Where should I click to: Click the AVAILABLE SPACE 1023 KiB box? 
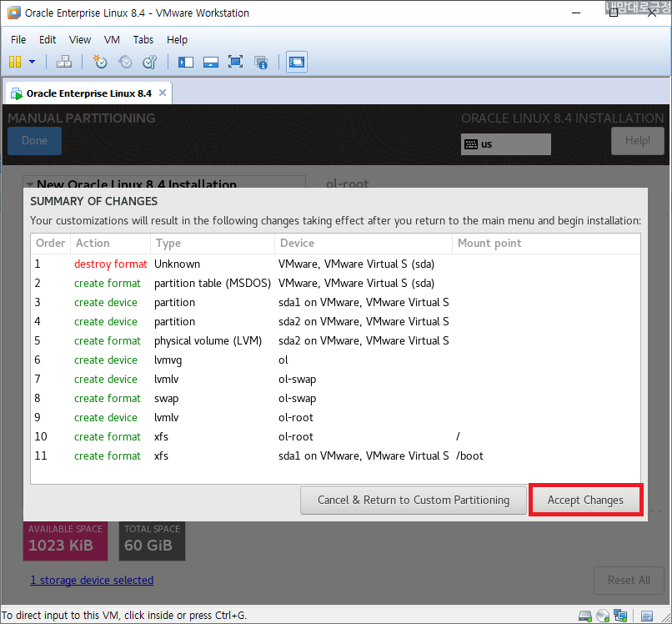(x=65, y=541)
